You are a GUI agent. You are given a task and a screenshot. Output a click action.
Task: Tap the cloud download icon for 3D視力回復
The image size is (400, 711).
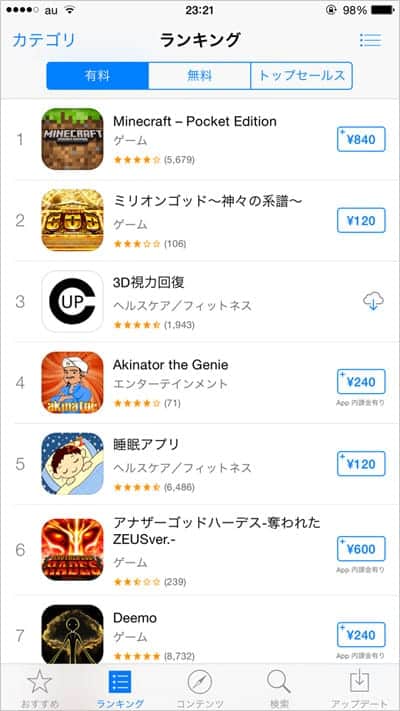coord(373,301)
